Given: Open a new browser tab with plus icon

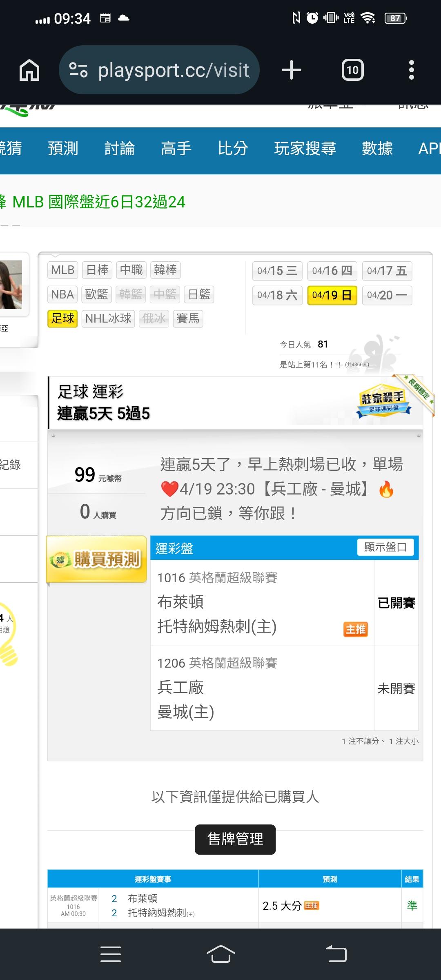Looking at the screenshot, I should [x=291, y=70].
